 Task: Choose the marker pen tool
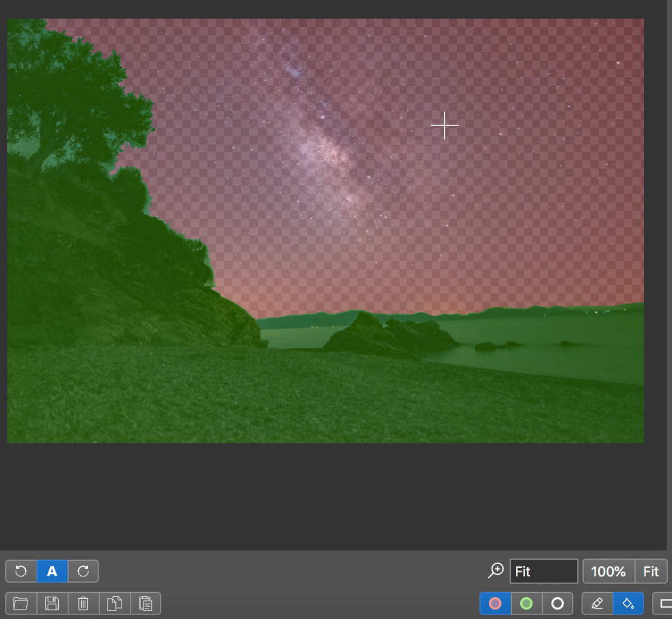pos(598,603)
